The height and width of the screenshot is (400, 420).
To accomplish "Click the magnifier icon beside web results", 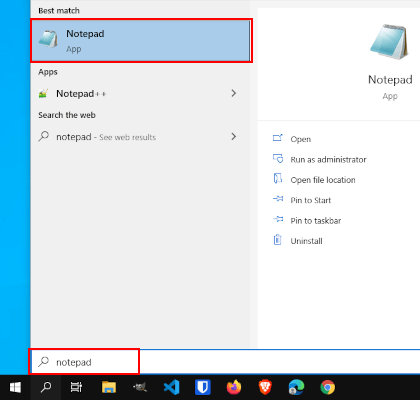I will 44,136.
